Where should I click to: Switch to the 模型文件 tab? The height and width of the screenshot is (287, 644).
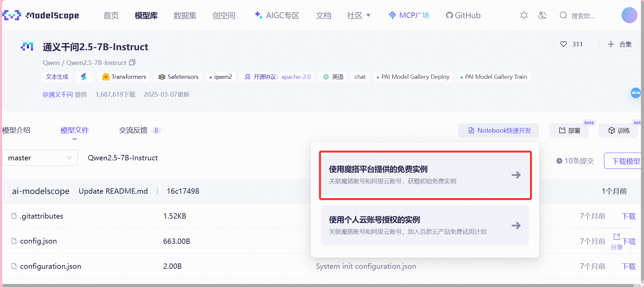click(75, 130)
